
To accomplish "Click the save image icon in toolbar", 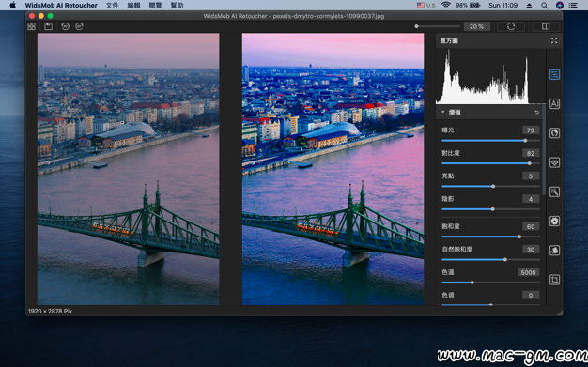I will point(49,26).
